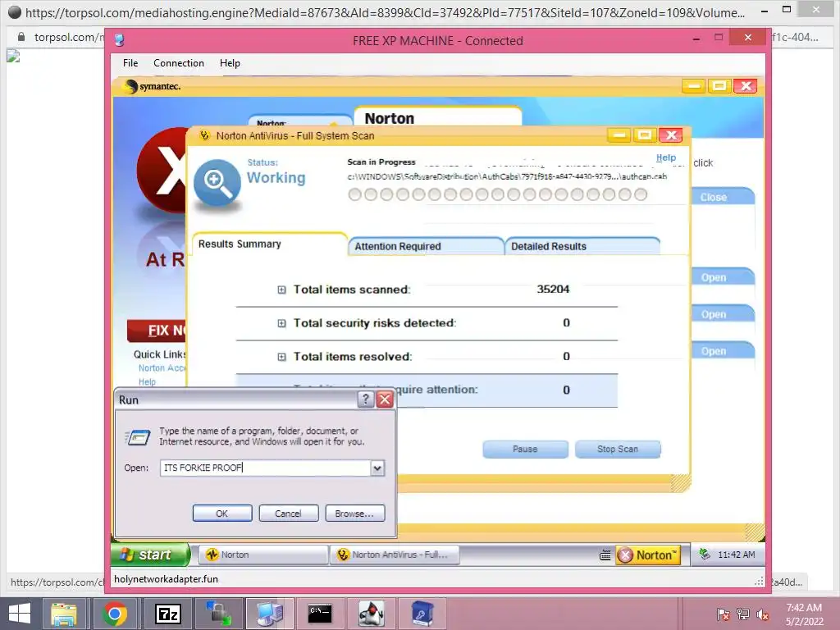Open the Help link in scan window

pos(666,157)
